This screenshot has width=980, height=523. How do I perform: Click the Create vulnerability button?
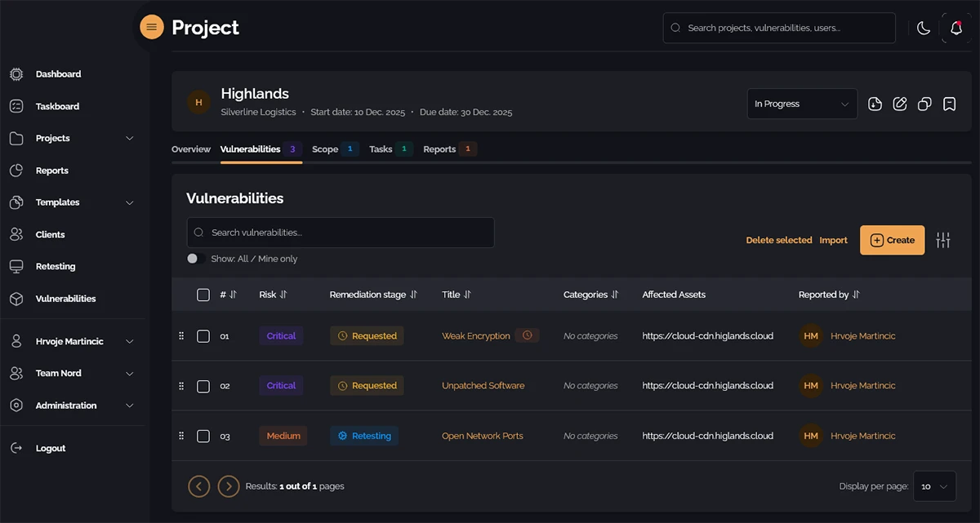[x=892, y=240]
